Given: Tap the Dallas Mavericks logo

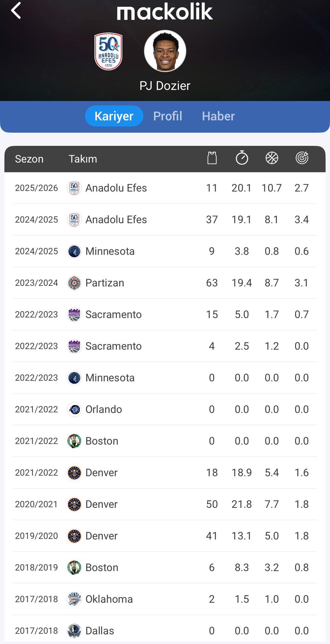Looking at the screenshot, I should pos(74,630).
